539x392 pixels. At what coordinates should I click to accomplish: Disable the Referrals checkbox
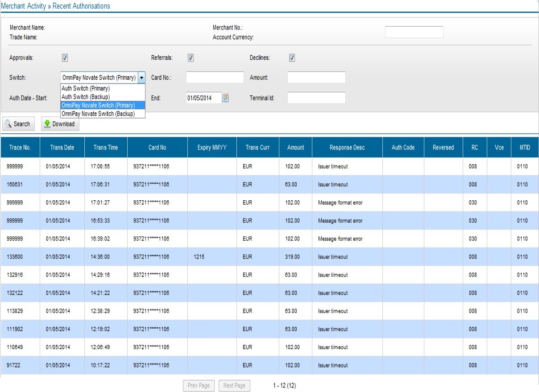(x=191, y=57)
